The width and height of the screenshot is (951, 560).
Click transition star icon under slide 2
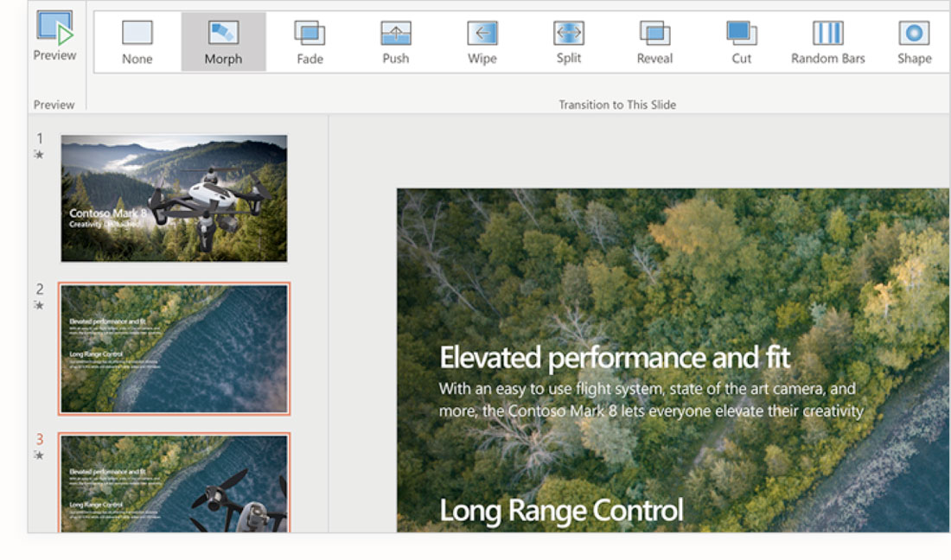(x=39, y=305)
